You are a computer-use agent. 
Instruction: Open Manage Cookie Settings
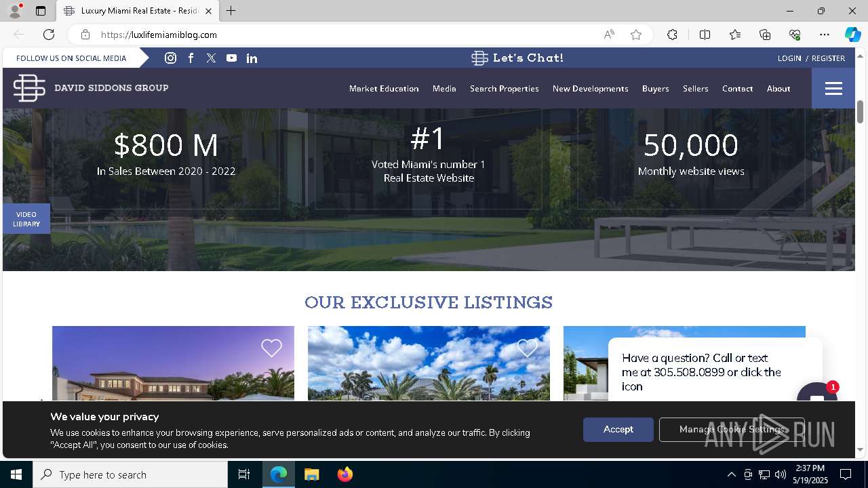[x=732, y=430]
